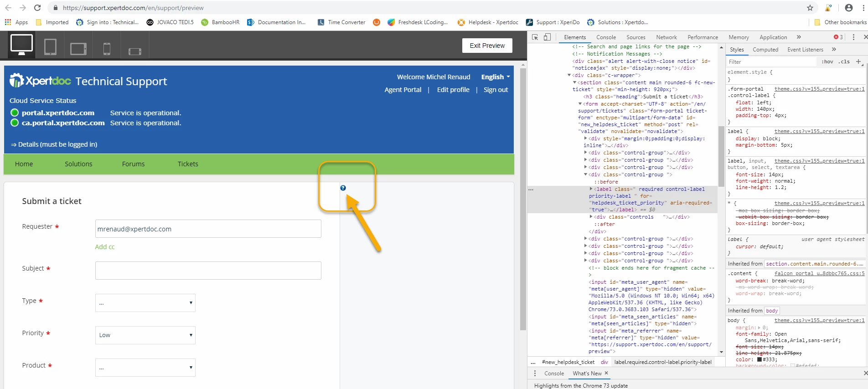Toggle DevTools device toolbar icon
The width and height of the screenshot is (868, 389).
click(x=548, y=37)
